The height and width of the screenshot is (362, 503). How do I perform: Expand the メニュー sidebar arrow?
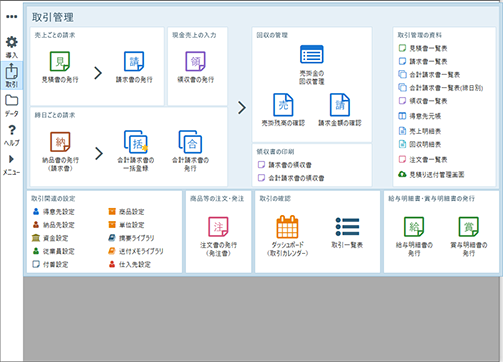(x=12, y=165)
